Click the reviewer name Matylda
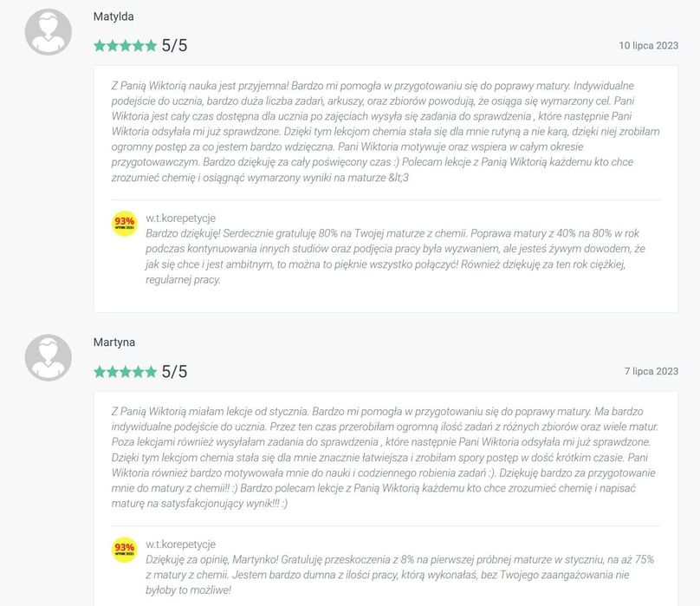Screen dimensions: 700x606 [x=113, y=16]
